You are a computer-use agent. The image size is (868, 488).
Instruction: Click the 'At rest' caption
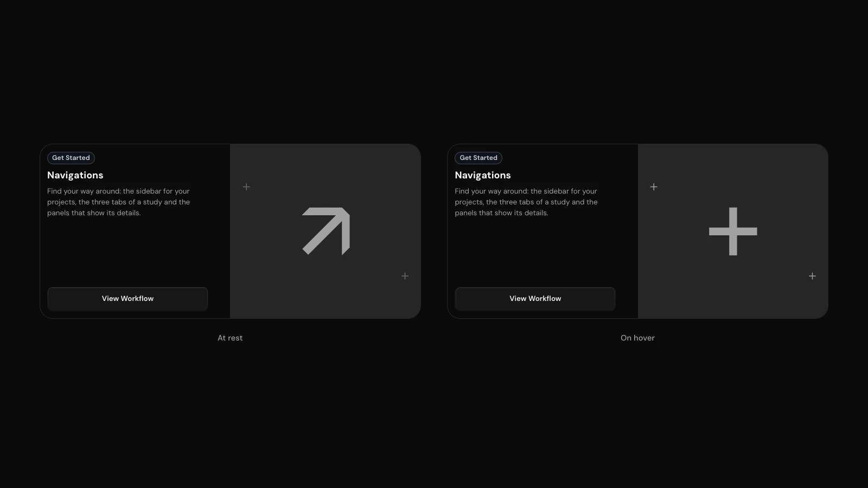[x=230, y=338]
